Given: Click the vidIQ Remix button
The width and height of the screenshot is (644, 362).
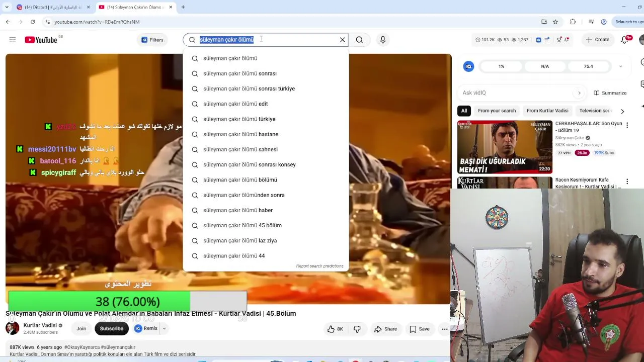Looking at the screenshot, I should tap(146, 329).
